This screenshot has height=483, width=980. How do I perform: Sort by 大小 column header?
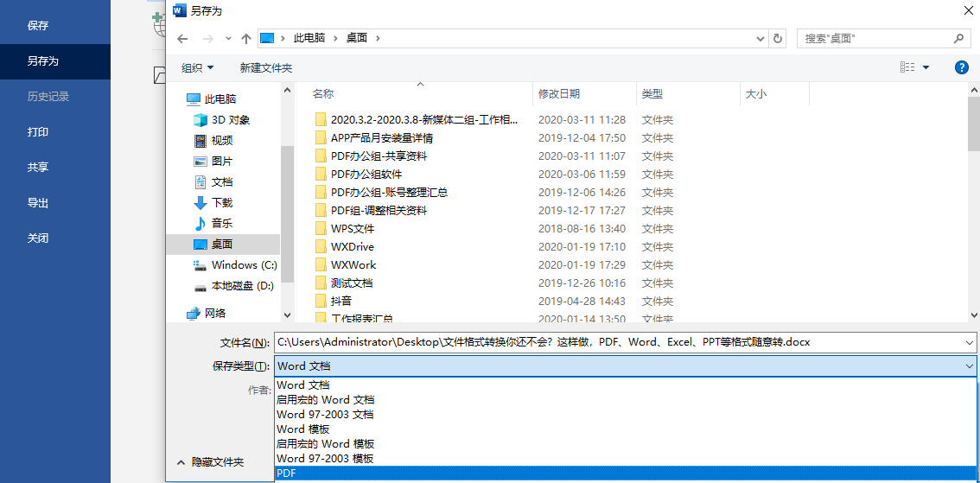(755, 93)
